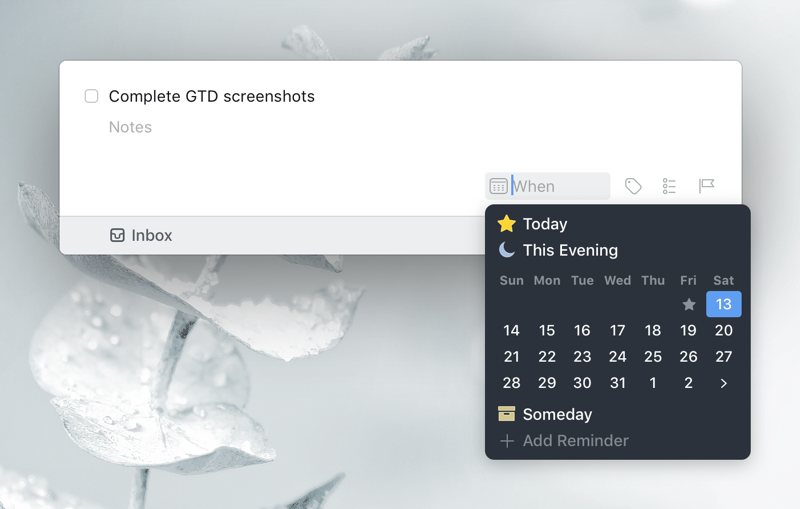Pick next month's date 1
This screenshot has width=800, height=509.
(x=653, y=383)
